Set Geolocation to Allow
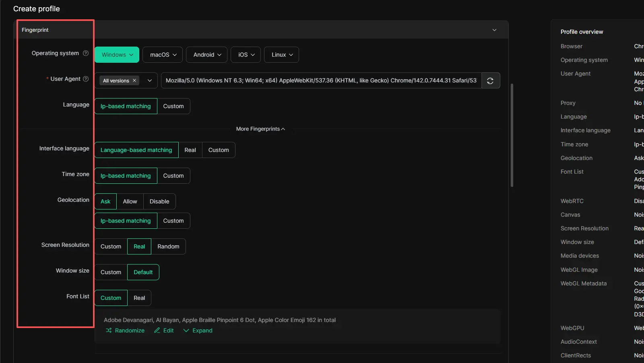644x363 pixels. point(130,201)
